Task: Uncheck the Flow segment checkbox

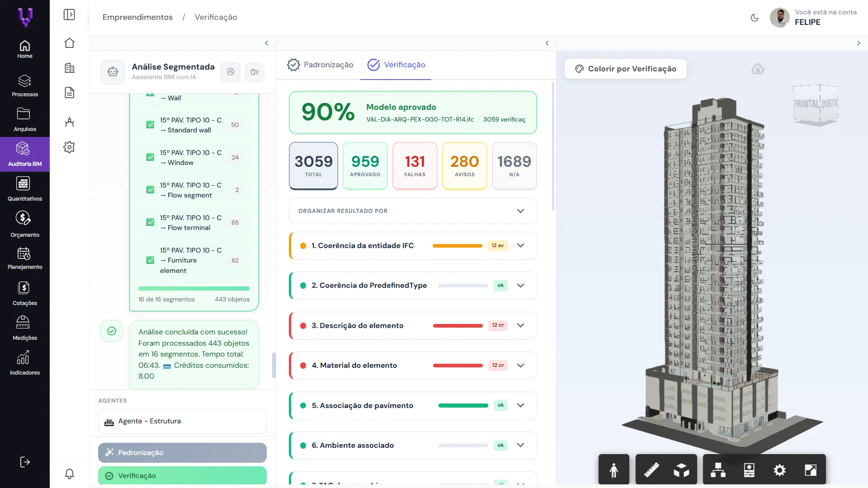Action: [x=150, y=190]
